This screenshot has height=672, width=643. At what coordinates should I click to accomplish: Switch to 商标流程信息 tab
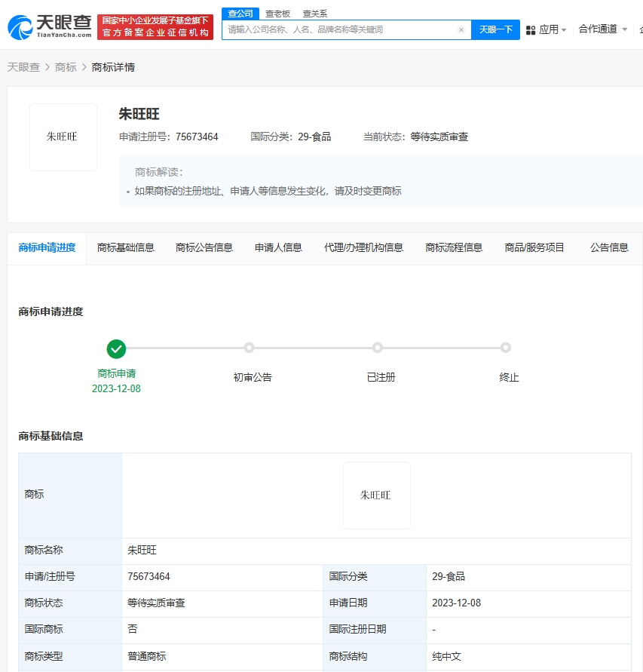454,247
